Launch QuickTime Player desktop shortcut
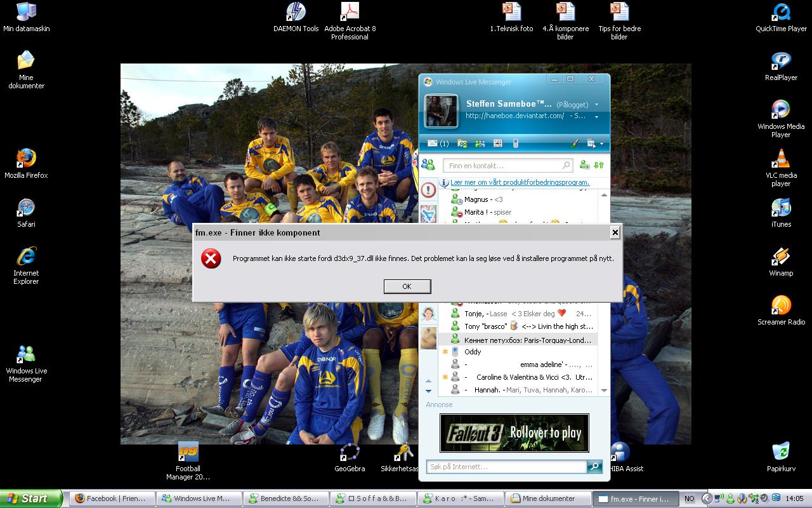The image size is (812, 508). coord(781,17)
